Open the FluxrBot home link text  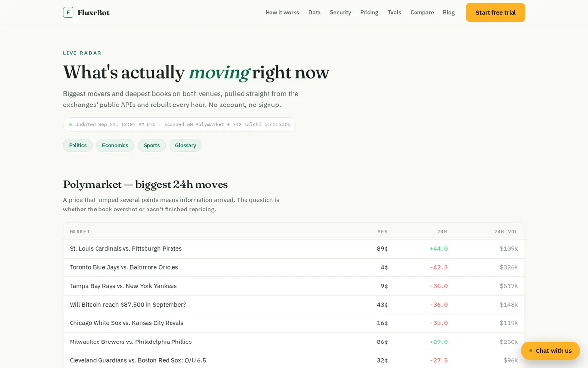[94, 12]
